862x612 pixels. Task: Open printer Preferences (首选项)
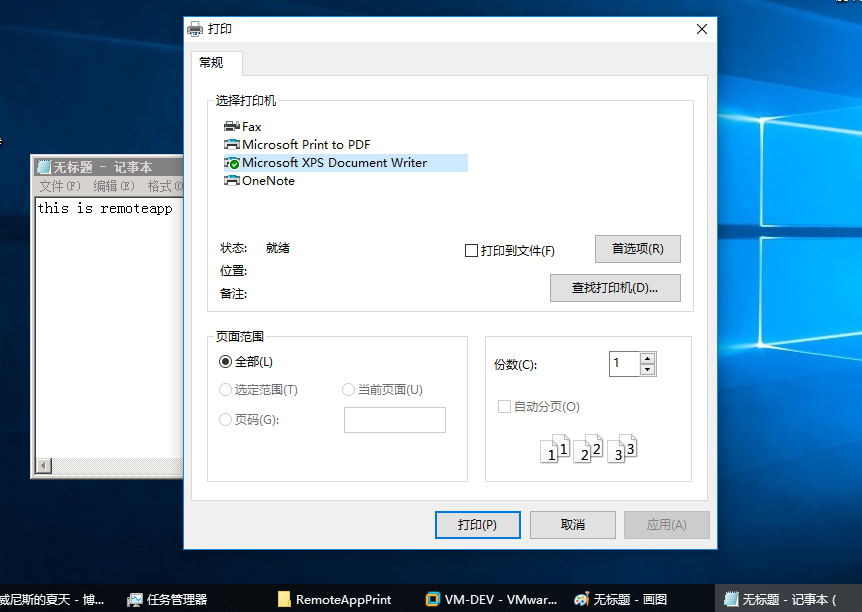pyautogui.click(x=638, y=249)
